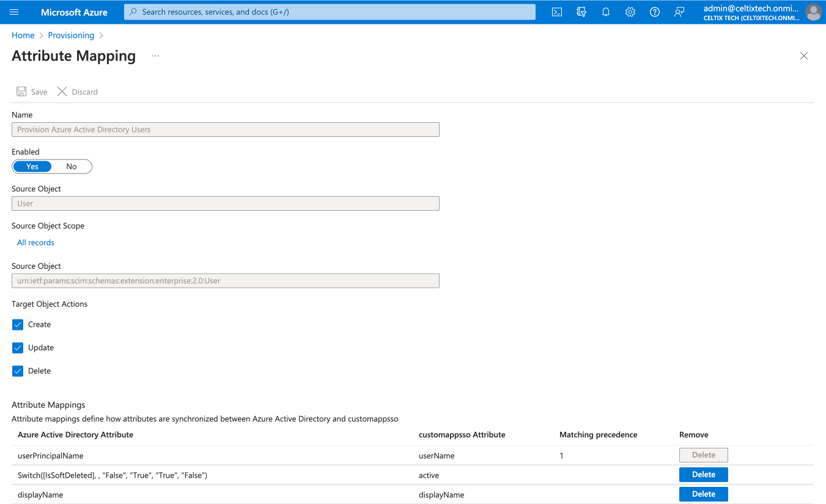Open the Directories and subscriptions filter icon

(581, 12)
